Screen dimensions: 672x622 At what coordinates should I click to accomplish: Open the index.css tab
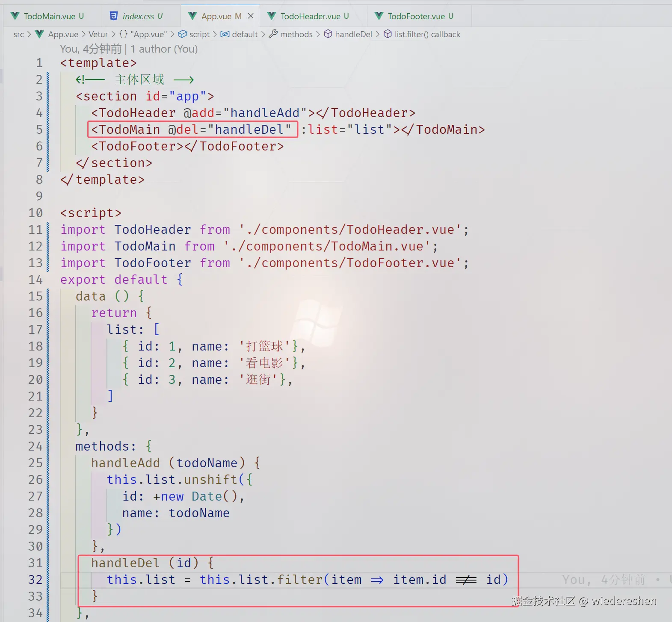pyautogui.click(x=141, y=16)
